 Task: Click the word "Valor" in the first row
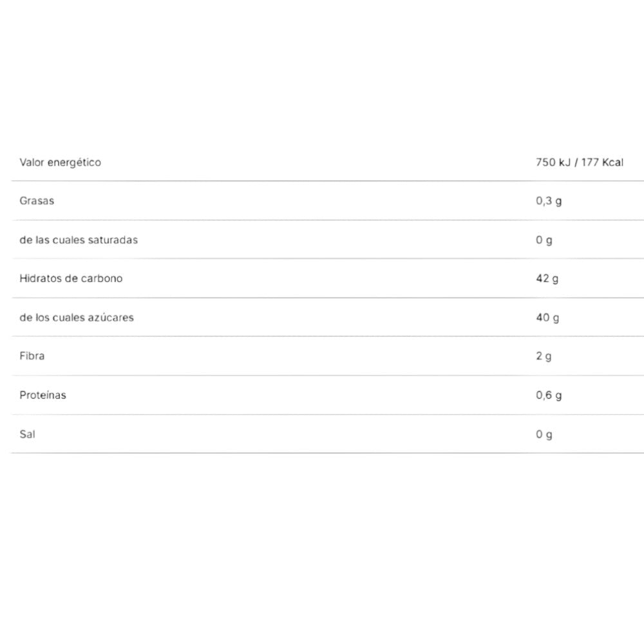pyautogui.click(x=32, y=162)
